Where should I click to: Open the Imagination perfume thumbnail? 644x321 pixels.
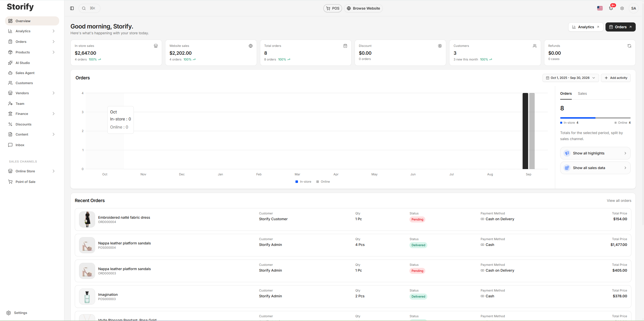click(x=87, y=297)
